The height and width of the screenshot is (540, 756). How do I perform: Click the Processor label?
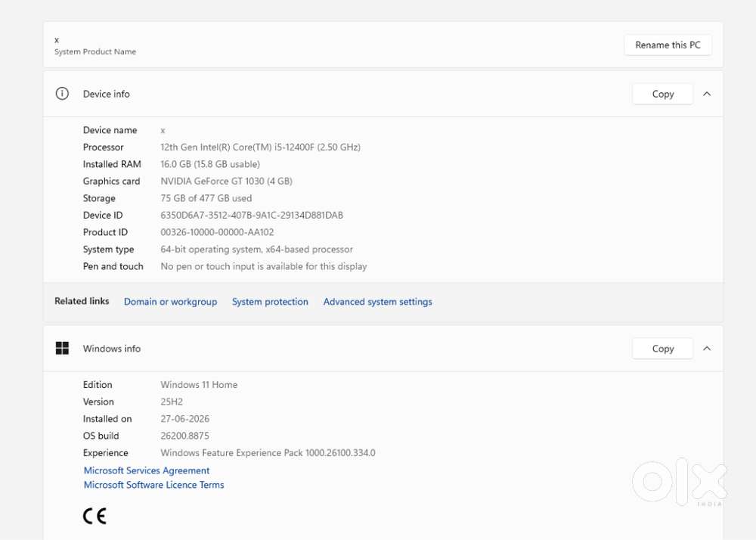pyautogui.click(x=103, y=147)
